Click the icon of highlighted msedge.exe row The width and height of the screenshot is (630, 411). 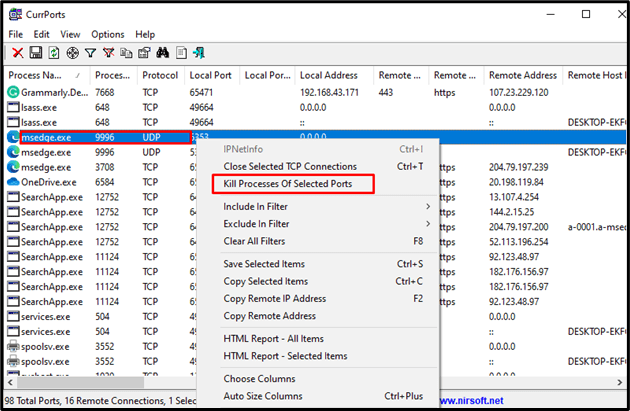pos(13,137)
